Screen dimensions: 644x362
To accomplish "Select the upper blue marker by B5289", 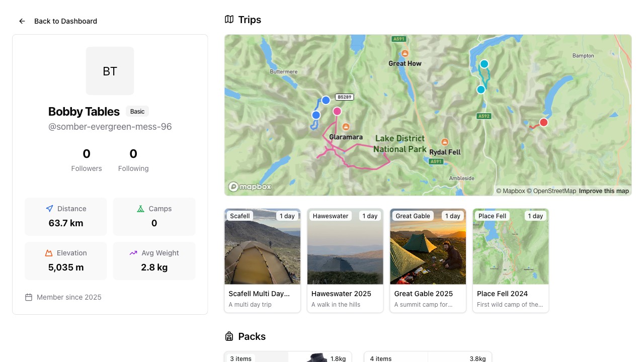I will click(326, 100).
